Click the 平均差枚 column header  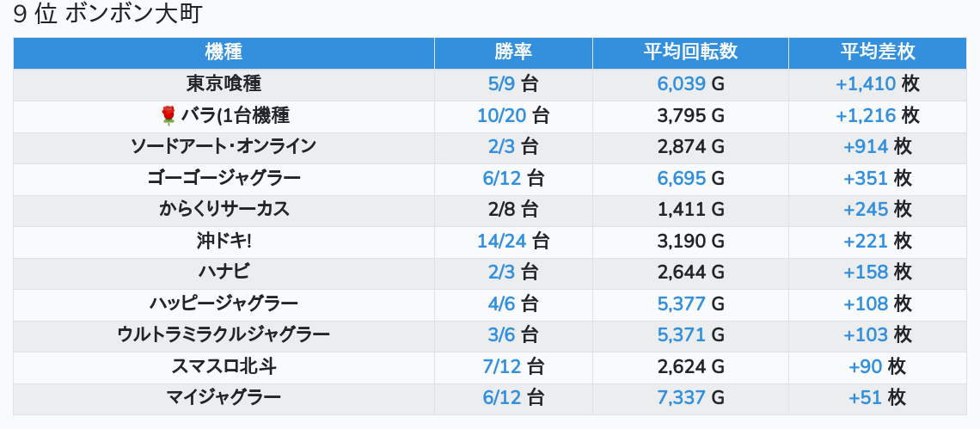point(877,52)
